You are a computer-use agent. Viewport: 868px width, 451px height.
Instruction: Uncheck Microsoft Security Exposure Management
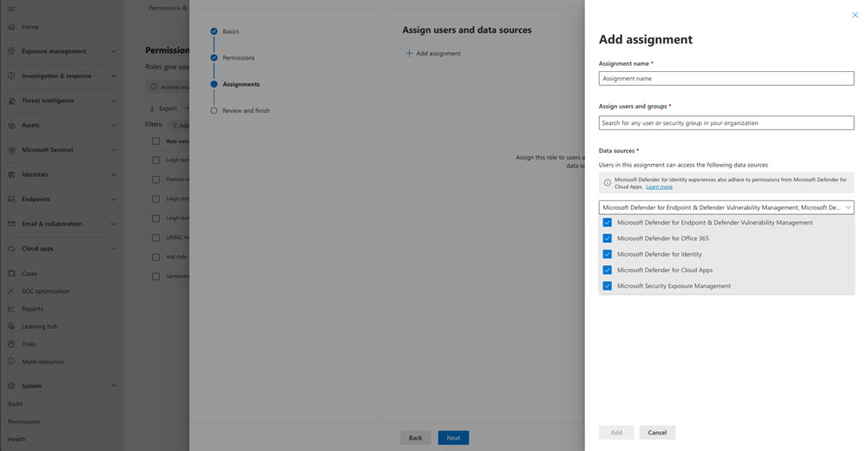pos(608,286)
